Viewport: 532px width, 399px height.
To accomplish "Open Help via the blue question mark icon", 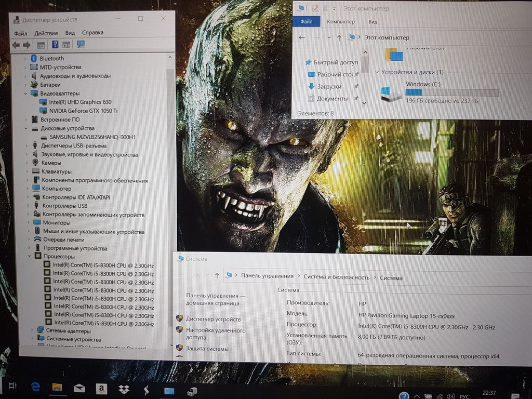I will coord(55,45).
